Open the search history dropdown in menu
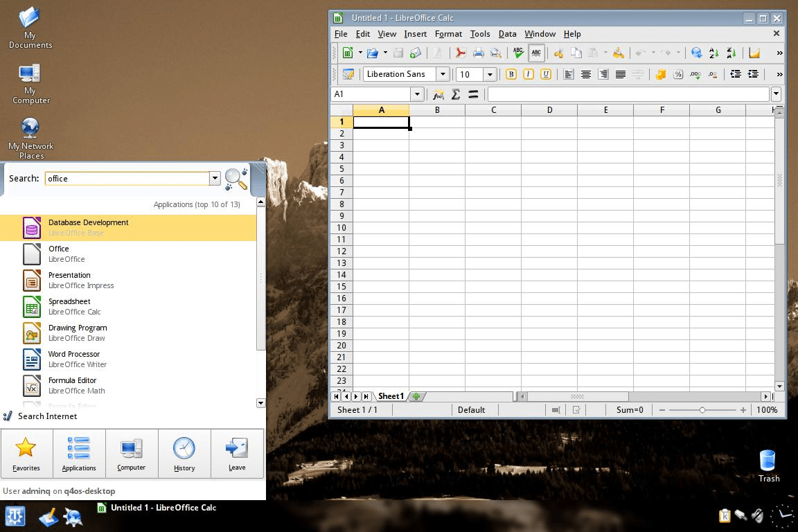This screenshot has width=798, height=532. pyautogui.click(x=215, y=178)
